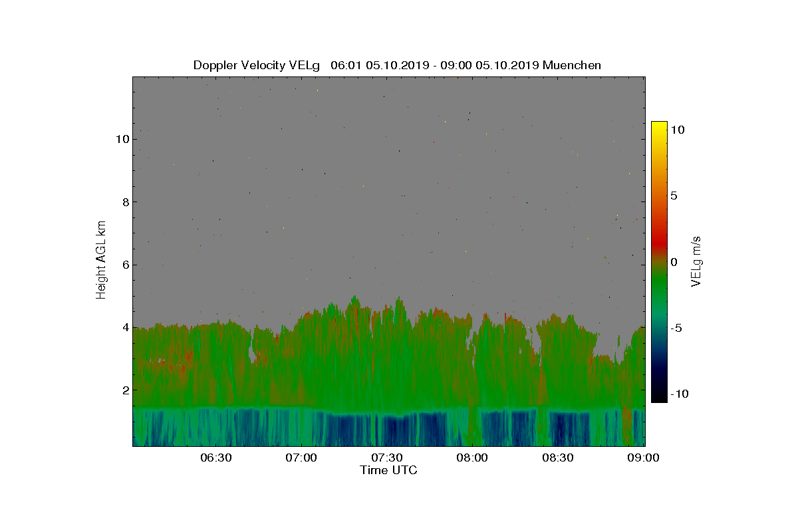Screen dimensions: 798x532
Task: Pick the black bottom end of the colorbar
Action: pos(659,397)
